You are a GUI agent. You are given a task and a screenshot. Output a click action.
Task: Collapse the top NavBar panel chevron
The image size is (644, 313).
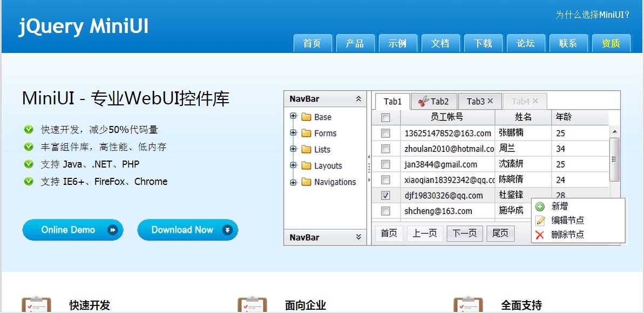tap(358, 99)
